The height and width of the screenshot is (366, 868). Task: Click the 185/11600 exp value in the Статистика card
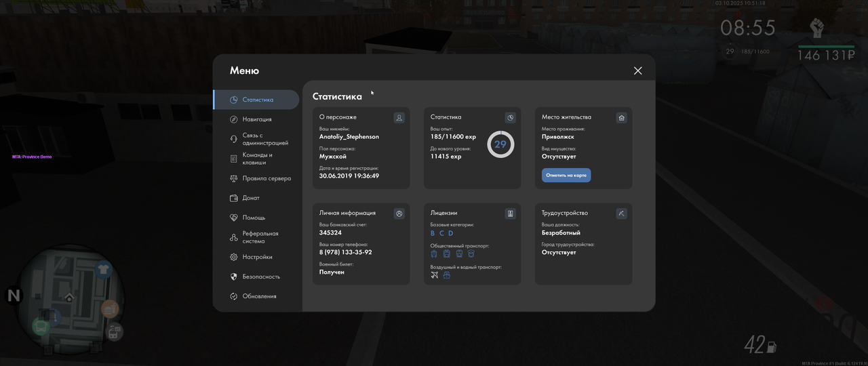(453, 137)
